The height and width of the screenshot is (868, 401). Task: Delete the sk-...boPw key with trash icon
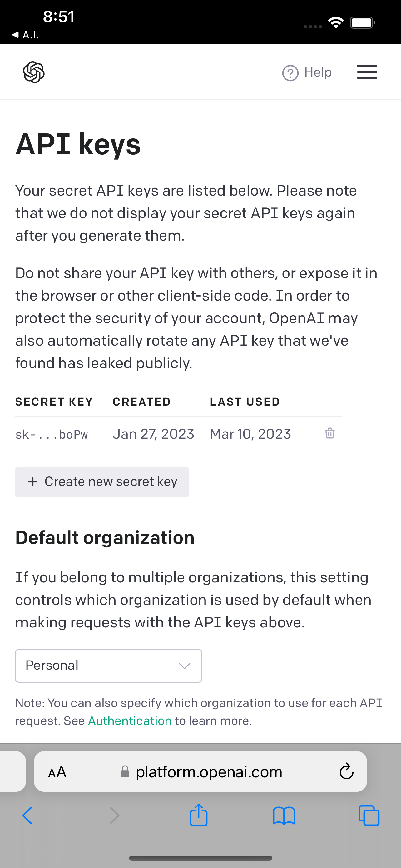click(x=329, y=433)
